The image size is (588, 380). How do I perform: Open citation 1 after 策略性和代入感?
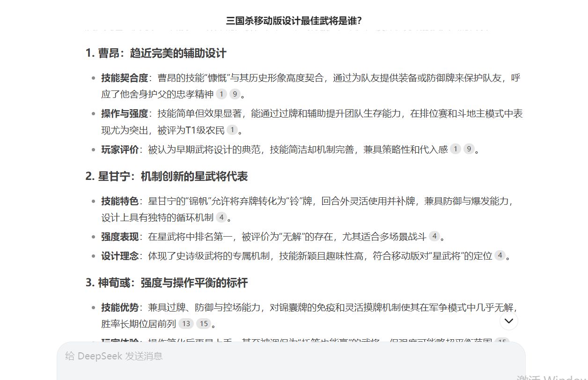pos(456,149)
